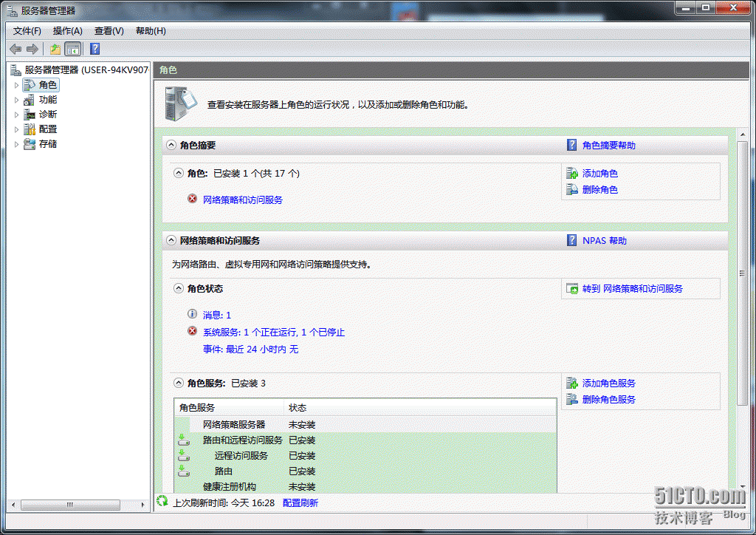The width and height of the screenshot is (756, 535).
Task: Click the vertical scrollbar in roles pane
Action: 742,272
